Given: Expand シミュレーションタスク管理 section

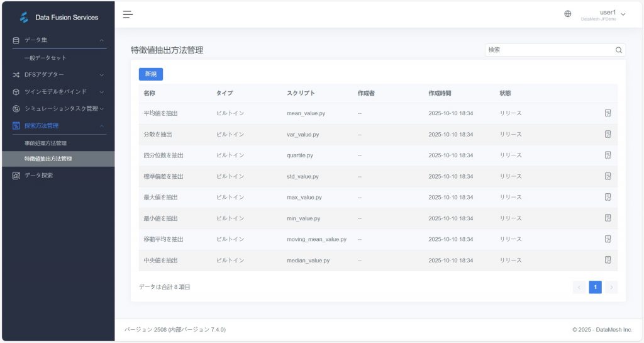Looking at the screenshot, I should pyautogui.click(x=58, y=108).
